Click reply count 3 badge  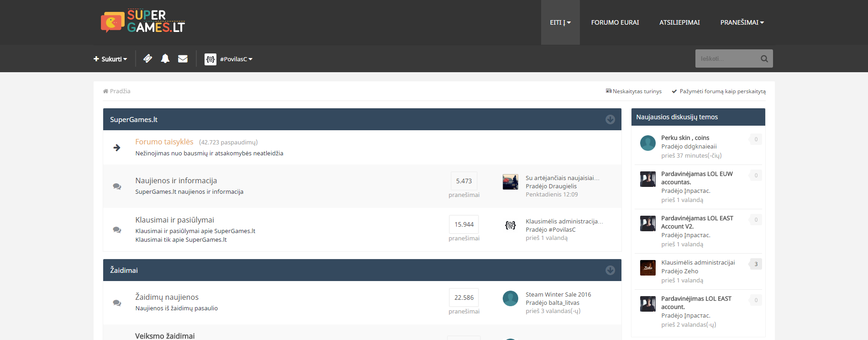756,264
